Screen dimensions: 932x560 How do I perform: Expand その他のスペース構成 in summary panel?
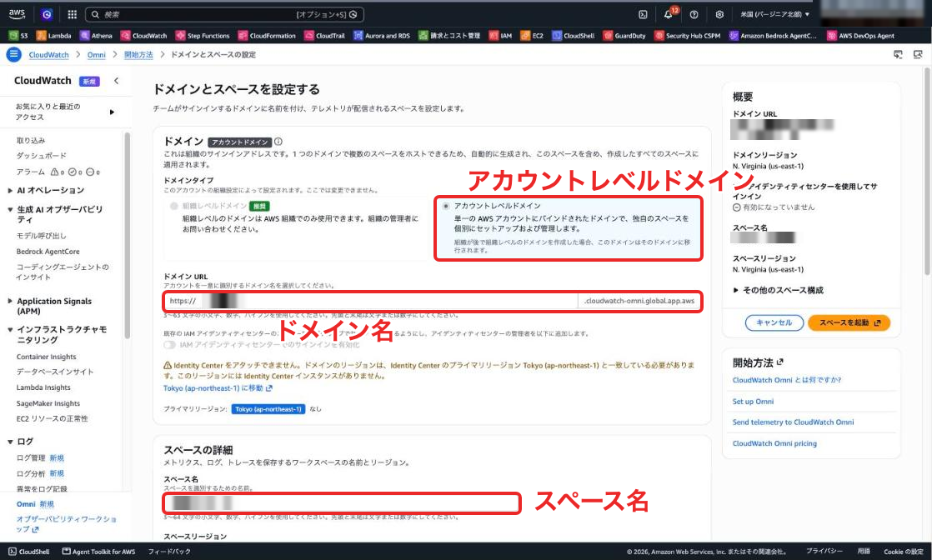pyautogui.click(x=778, y=290)
